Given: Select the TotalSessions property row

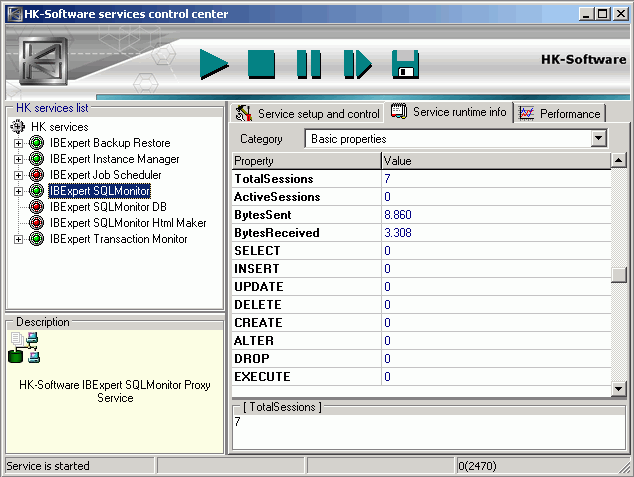Looking at the screenshot, I should 421,179.
